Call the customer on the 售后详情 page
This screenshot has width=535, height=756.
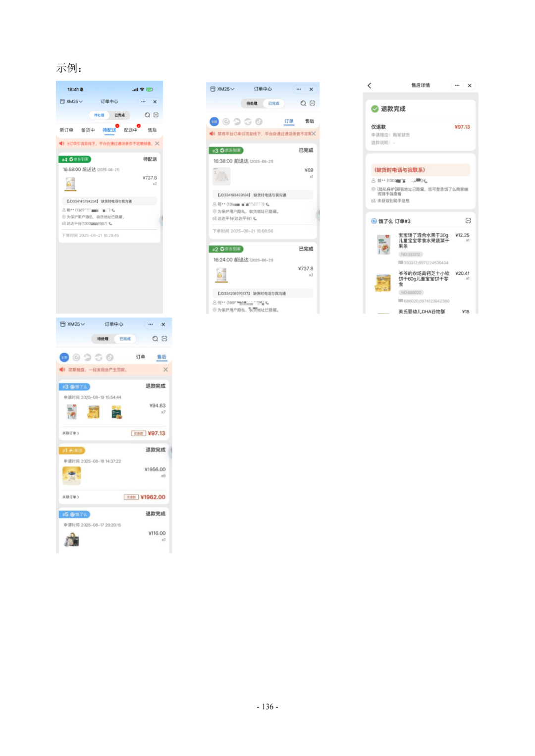(x=426, y=181)
